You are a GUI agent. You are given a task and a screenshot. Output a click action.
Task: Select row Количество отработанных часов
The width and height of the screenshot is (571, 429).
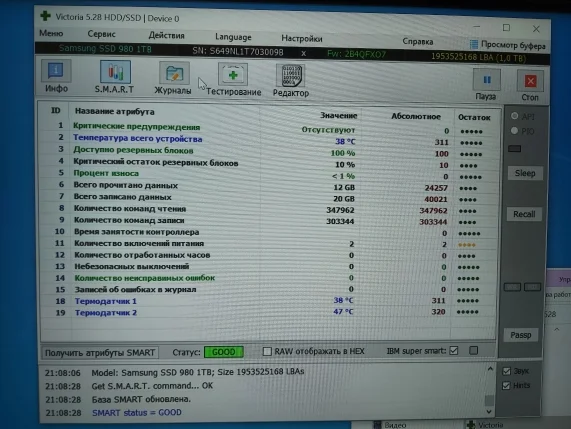(269, 255)
